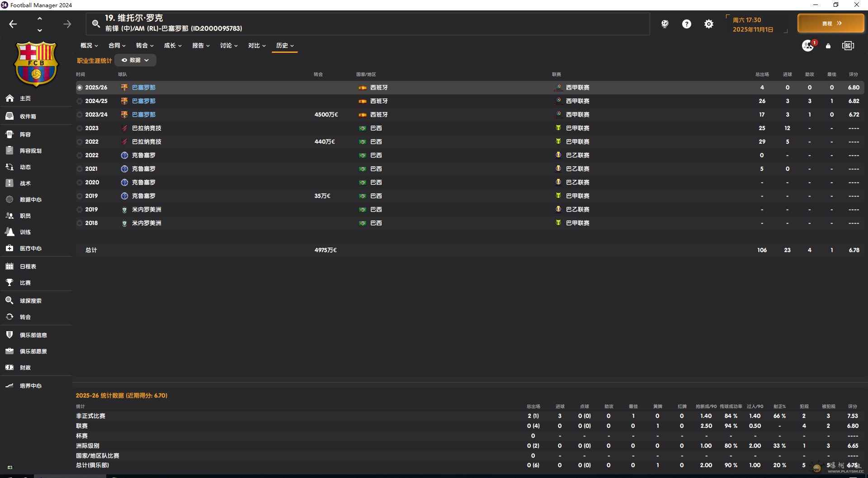Click the 总计 totals row label

(91, 250)
